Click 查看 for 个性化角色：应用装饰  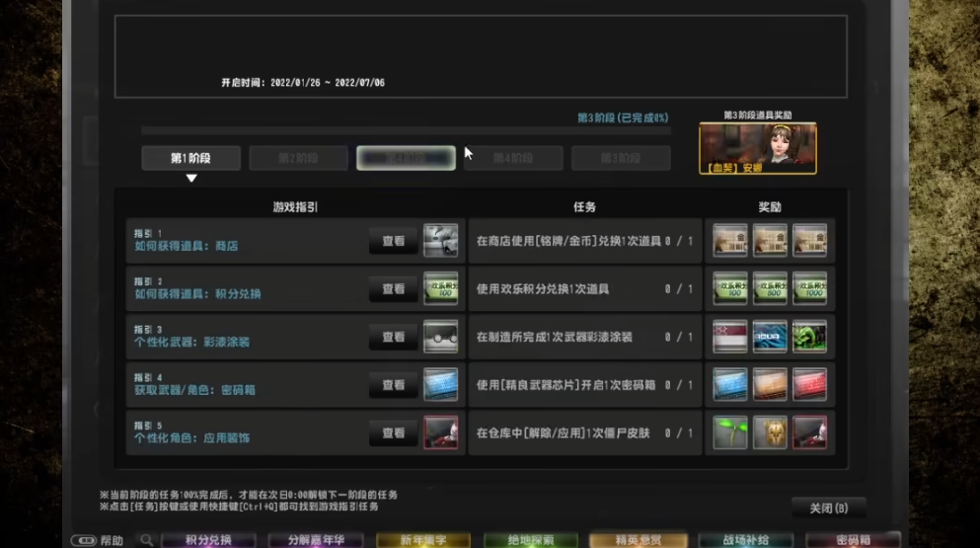[x=394, y=432]
